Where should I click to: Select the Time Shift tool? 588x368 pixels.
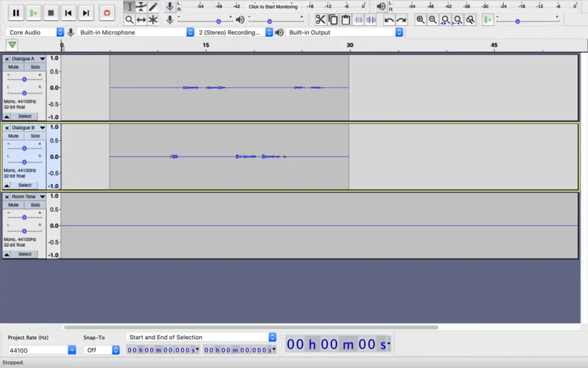pyautogui.click(x=141, y=20)
